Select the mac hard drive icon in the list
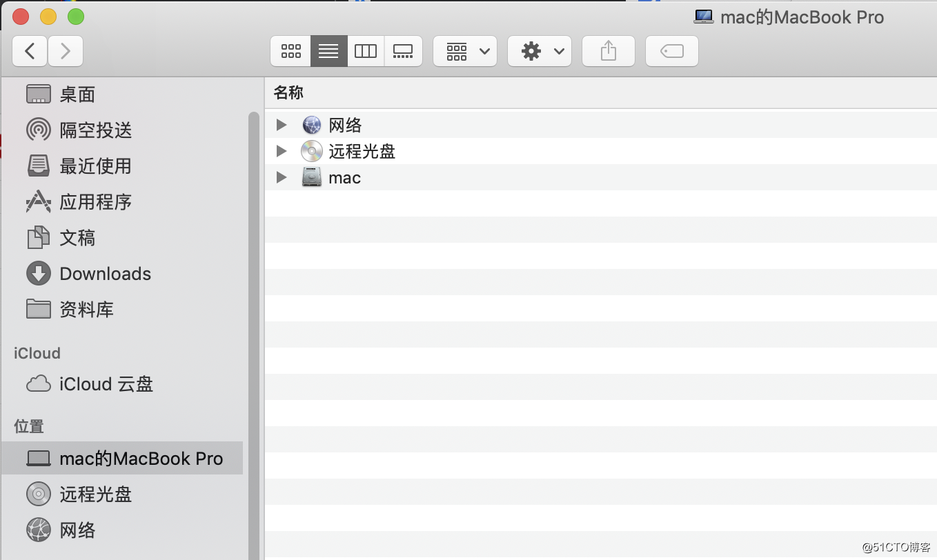 (x=312, y=177)
